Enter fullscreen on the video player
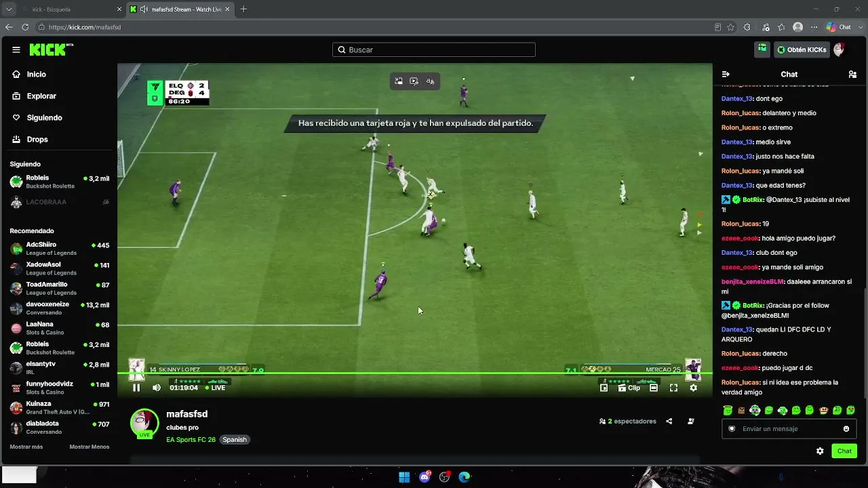 click(673, 388)
